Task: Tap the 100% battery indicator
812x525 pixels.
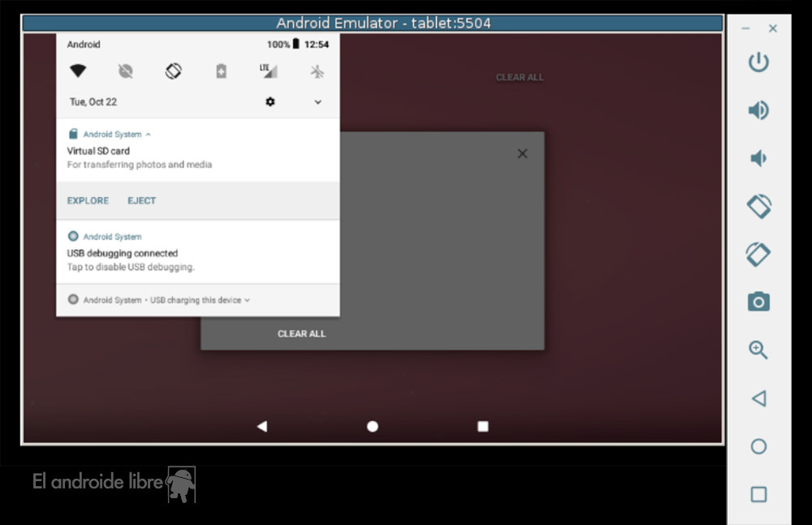Action: pyautogui.click(x=283, y=45)
